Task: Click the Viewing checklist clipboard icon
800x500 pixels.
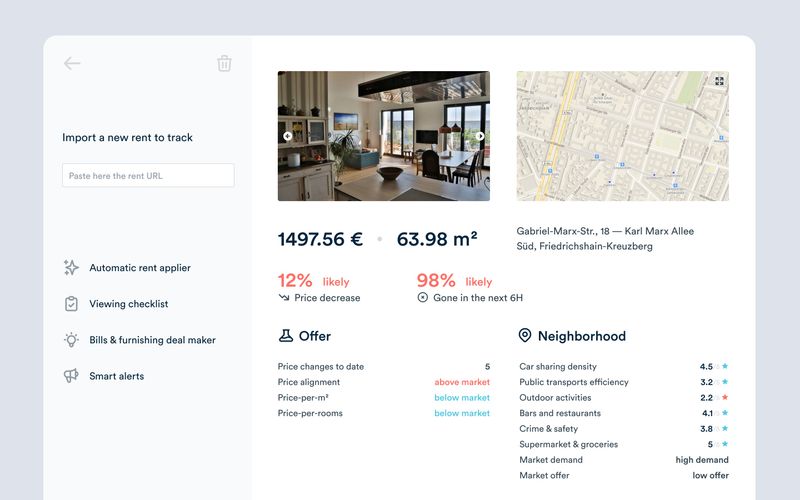Action: click(x=71, y=304)
